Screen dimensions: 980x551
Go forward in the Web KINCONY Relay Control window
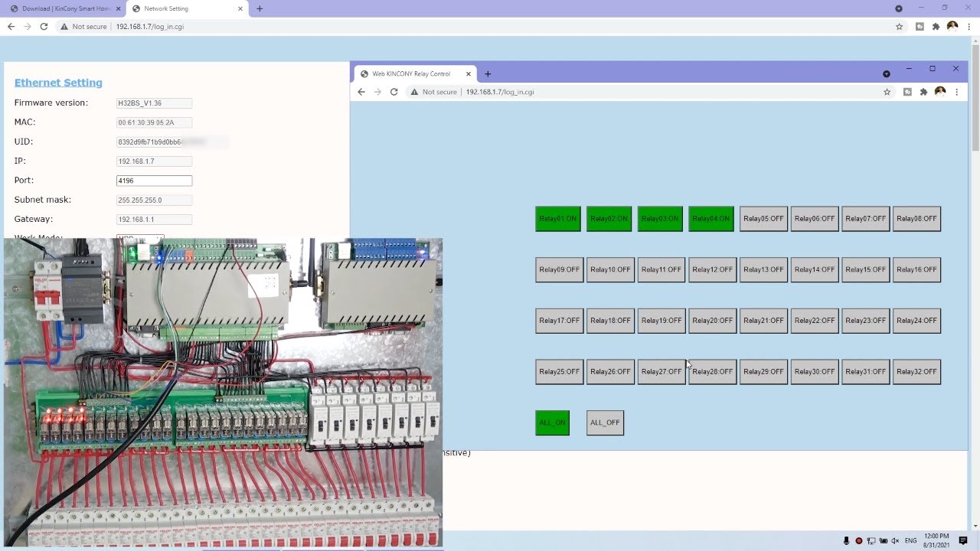pos(377,92)
